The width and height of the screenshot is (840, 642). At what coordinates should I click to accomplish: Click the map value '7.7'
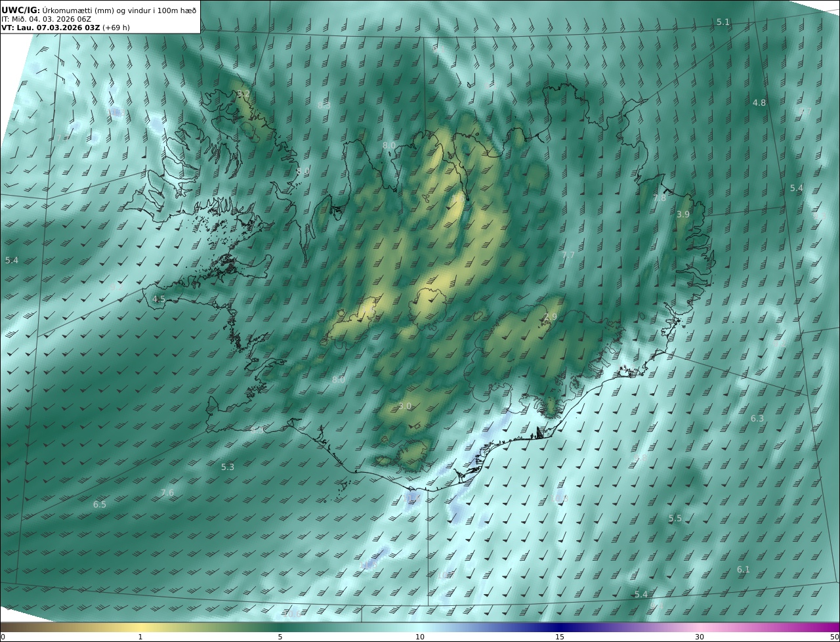click(568, 255)
